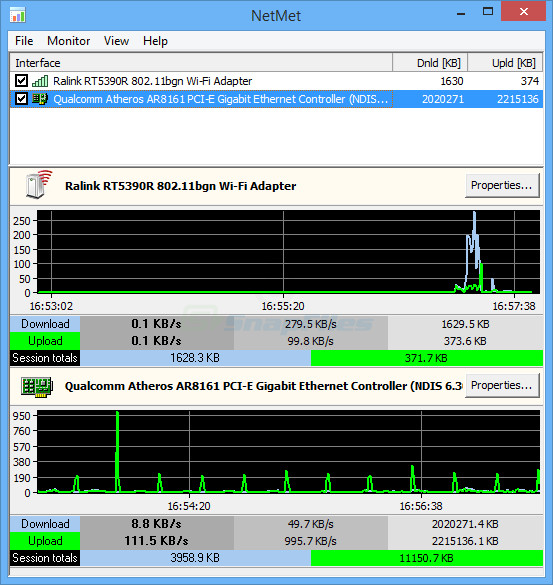Click the Ethernet Upload green label swatch
The height and width of the screenshot is (585, 553).
[x=45, y=541]
